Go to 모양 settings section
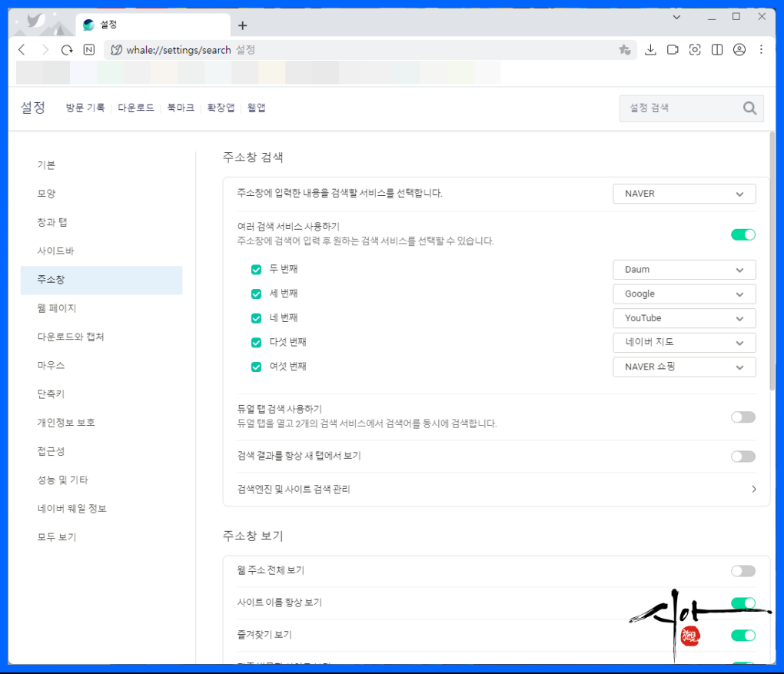The width and height of the screenshot is (784, 674). click(46, 194)
